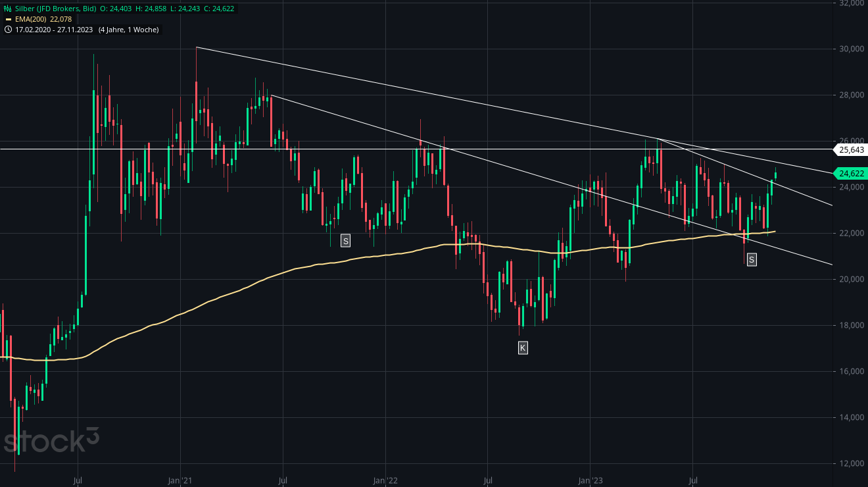Expand the 17.02.2020 - 27.11.2023 date range
Image resolution: width=868 pixels, height=487 pixels.
pyautogui.click(x=54, y=29)
